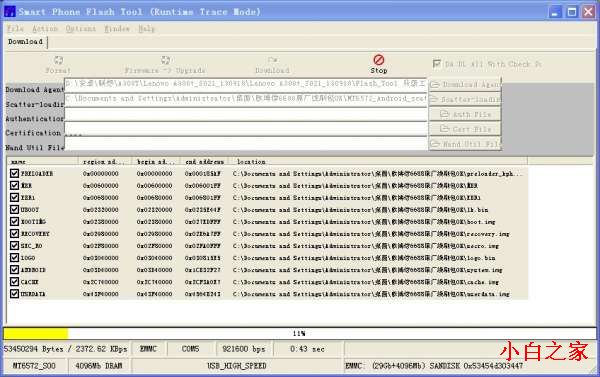Viewport: 600px width, 377px height.
Task: Click the Scatter-loading browse button
Action: coord(465,100)
